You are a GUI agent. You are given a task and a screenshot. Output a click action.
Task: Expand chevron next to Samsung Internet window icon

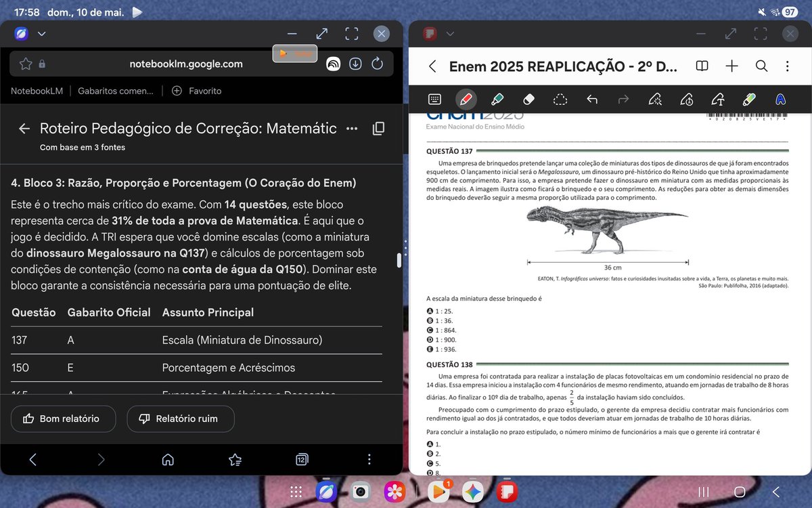click(42, 33)
